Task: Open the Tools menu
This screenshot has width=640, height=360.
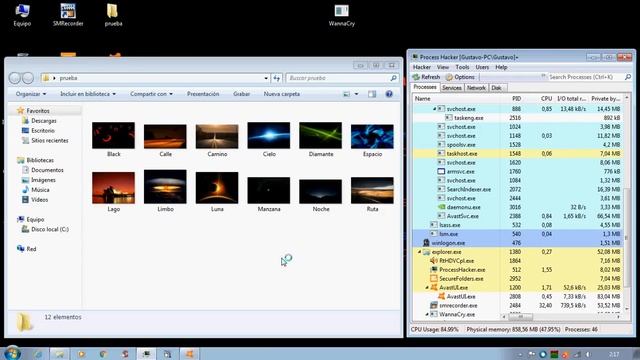Action: point(462,67)
